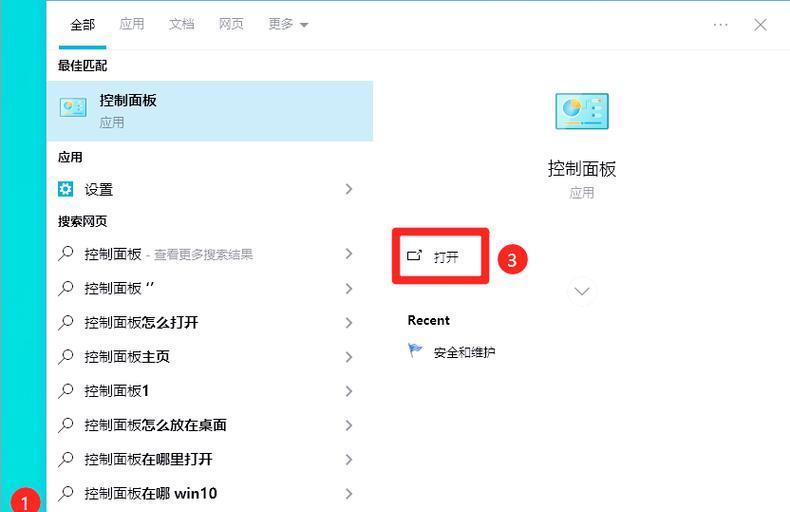Select web suggestion 控制面板怎么放在桌面
The height and width of the screenshot is (512, 790).
pos(210,425)
